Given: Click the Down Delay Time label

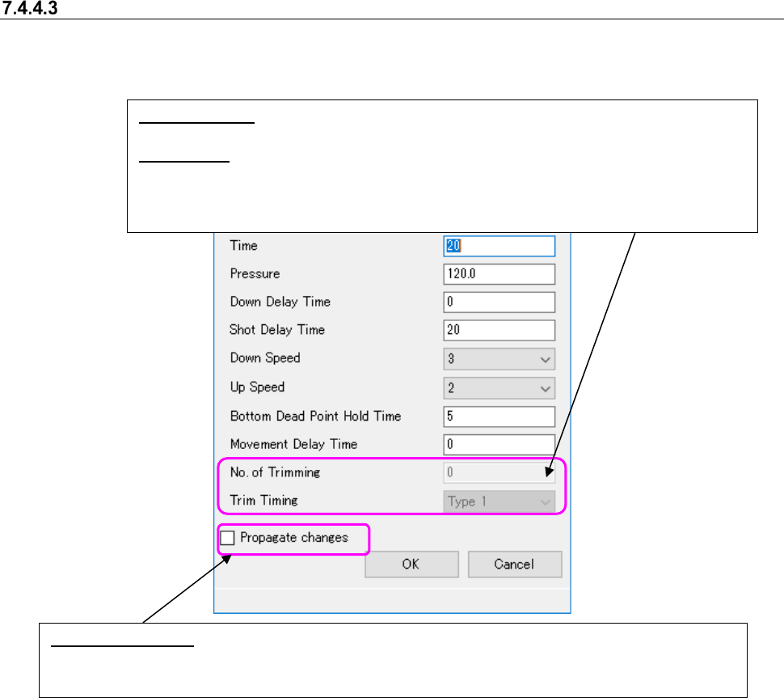Looking at the screenshot, I should (x=280, y=302).
